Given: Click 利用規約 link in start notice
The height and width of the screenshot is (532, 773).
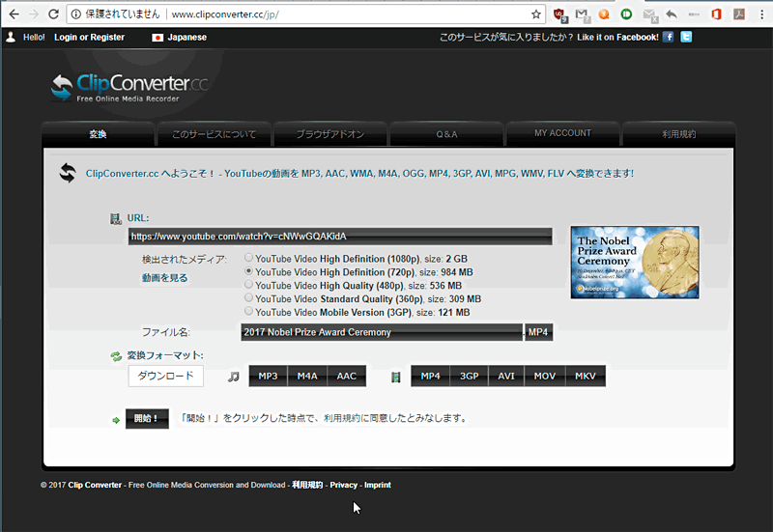Looking at the screenshot, I should (340, 418).
